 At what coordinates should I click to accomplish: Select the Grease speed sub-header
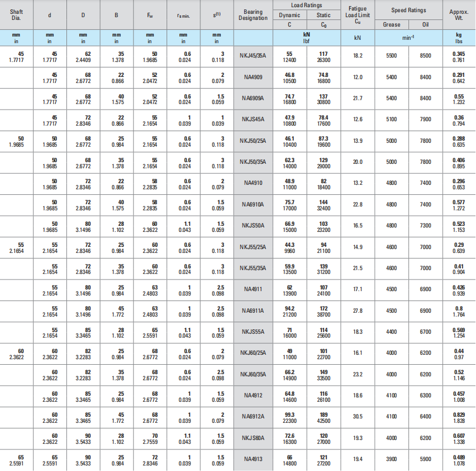click(x=391, y=24)
